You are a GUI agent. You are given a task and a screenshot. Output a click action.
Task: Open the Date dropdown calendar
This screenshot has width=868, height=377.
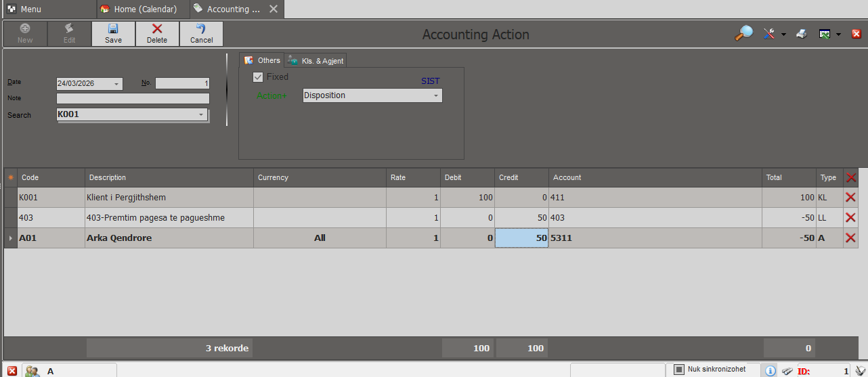pos(117,84)
